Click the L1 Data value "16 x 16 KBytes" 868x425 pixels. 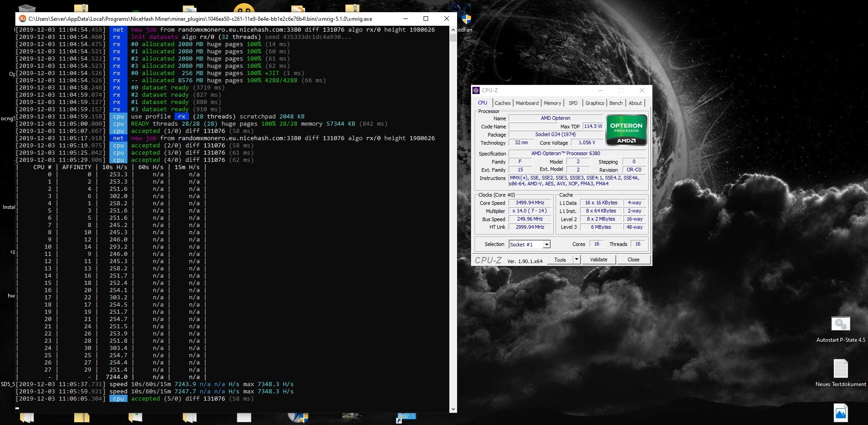(601, 203)
